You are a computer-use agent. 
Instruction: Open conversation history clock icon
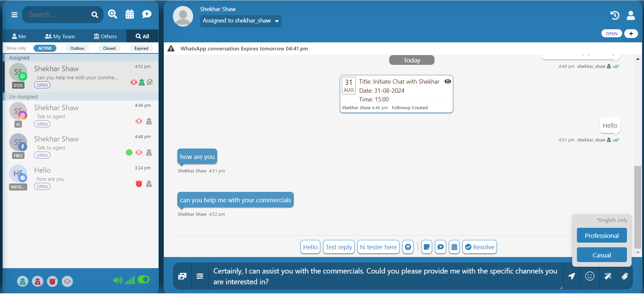pyautogui.click(x=614, y=15)
